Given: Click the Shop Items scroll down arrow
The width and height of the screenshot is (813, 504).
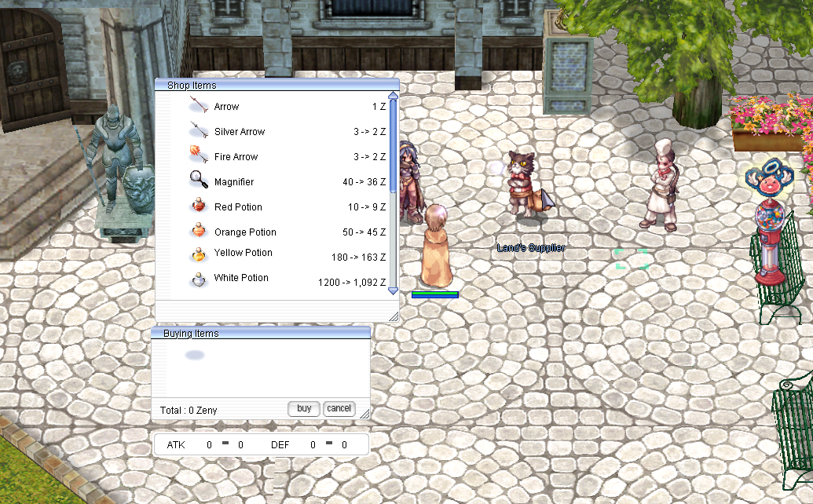Looking at the screenshot, I should (393, 290).
